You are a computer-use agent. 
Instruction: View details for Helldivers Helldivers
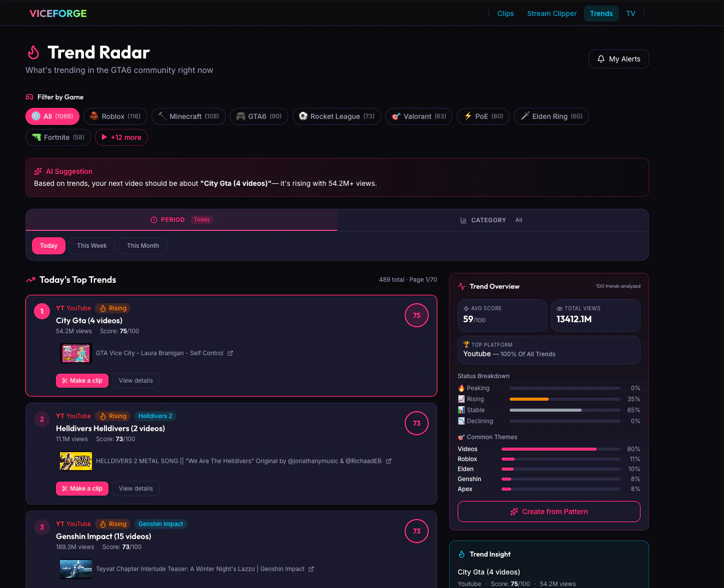136,489
